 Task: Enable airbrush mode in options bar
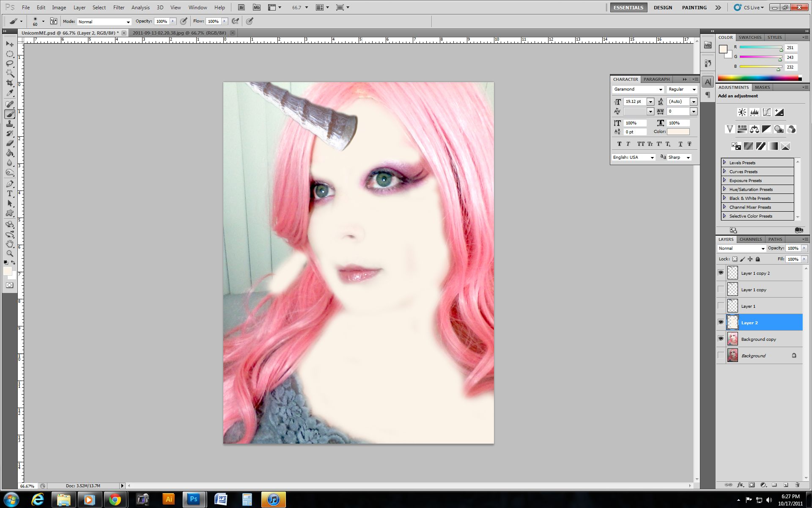coord(236,21)
